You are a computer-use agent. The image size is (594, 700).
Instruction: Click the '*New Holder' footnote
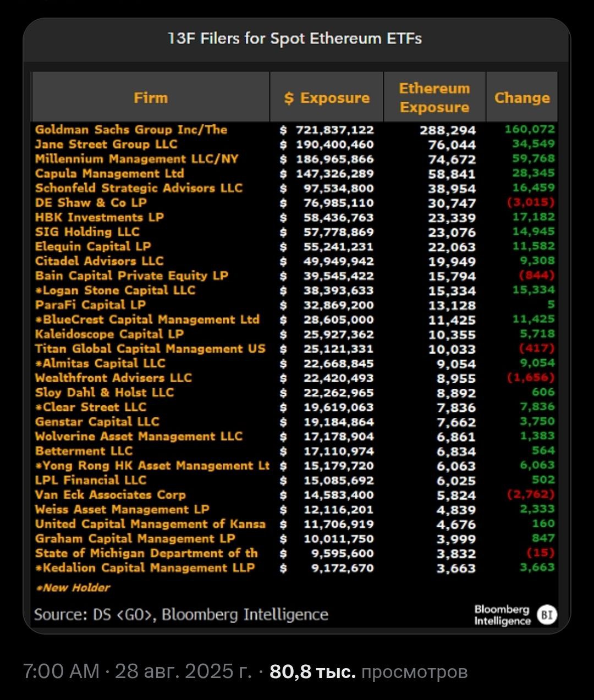(x=73, y=587)
